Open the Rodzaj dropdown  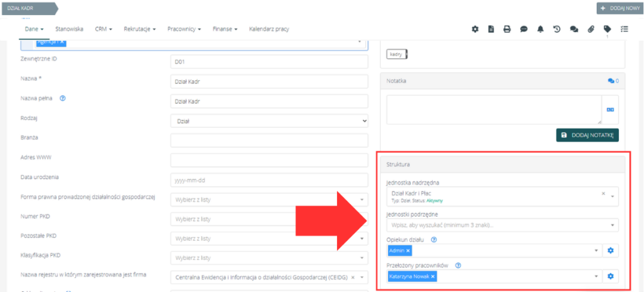point(269,121)
